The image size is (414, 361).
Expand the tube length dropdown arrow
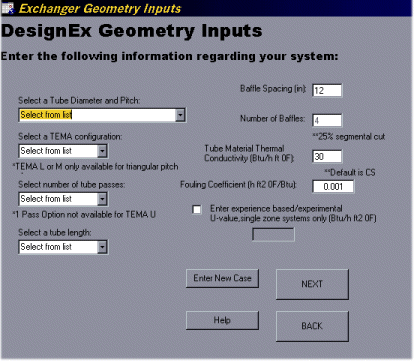click(x=102, y=247)
